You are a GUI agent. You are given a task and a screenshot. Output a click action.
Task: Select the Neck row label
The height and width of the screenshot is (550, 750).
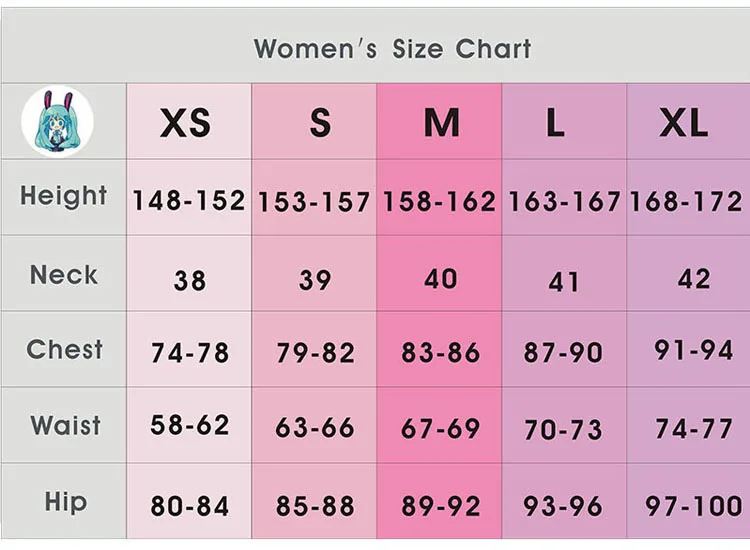coord(64,275)
